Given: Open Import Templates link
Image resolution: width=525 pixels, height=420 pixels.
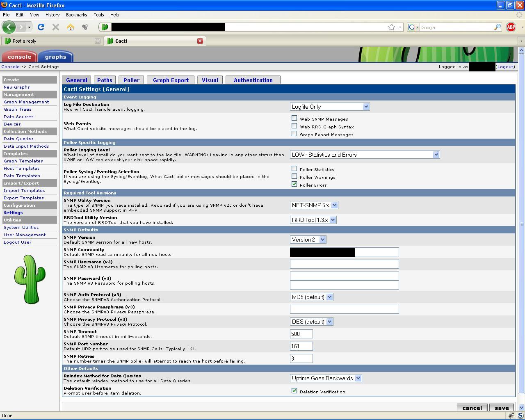Looking at the screenshot, I should pos(24,190).
